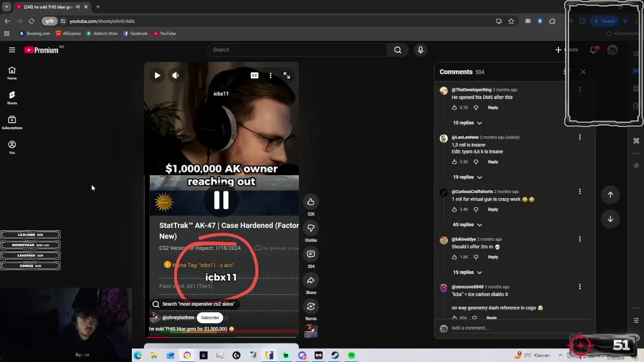
Task: Like TheDeveloperKing's comment
Action: coord(454,108)
